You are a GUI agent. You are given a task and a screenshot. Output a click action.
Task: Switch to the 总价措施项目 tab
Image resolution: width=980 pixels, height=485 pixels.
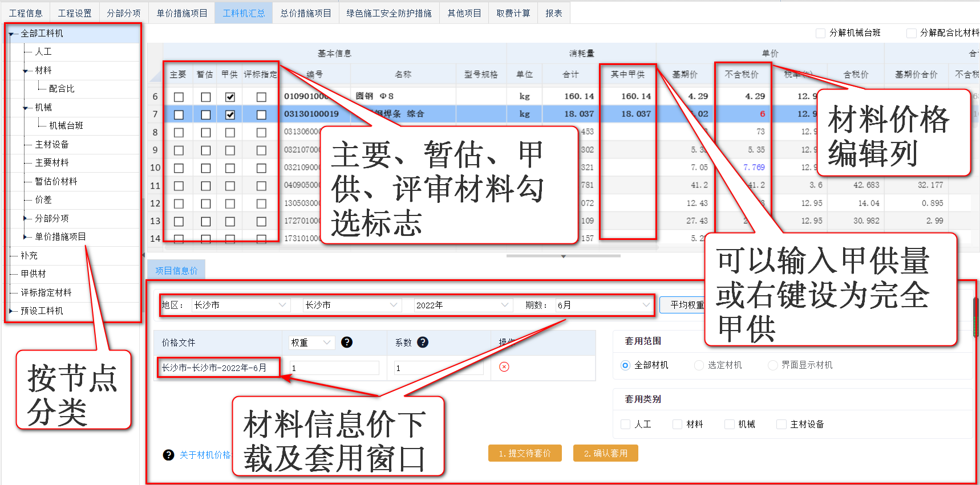coord(306,13)
